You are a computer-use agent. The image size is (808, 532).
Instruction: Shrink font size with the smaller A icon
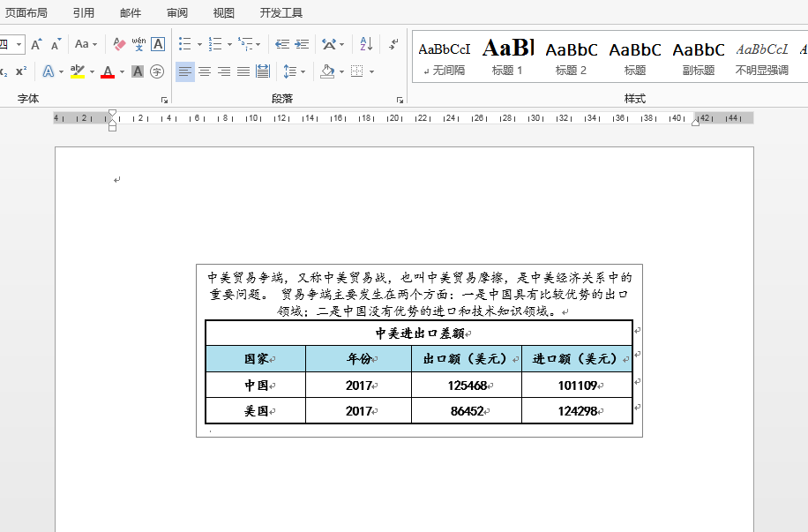point(56,44)
